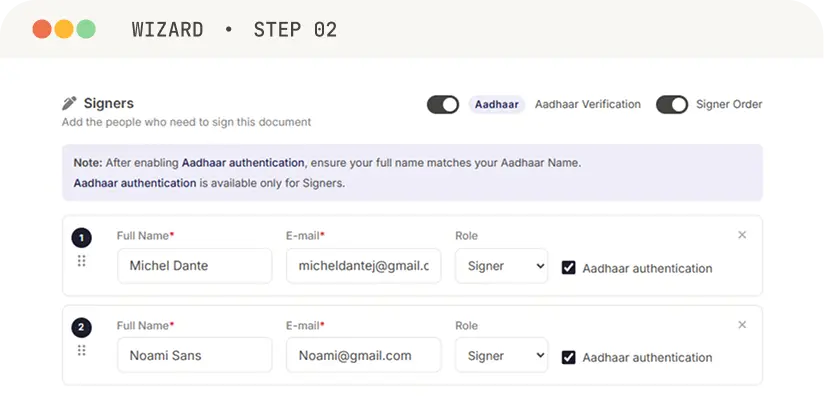Image resolution: width=824 pixels, height=416 pixels.
Task: Click 'Aadhaar authentication is available only for Signers' line
Action: [x=209, y=183]
